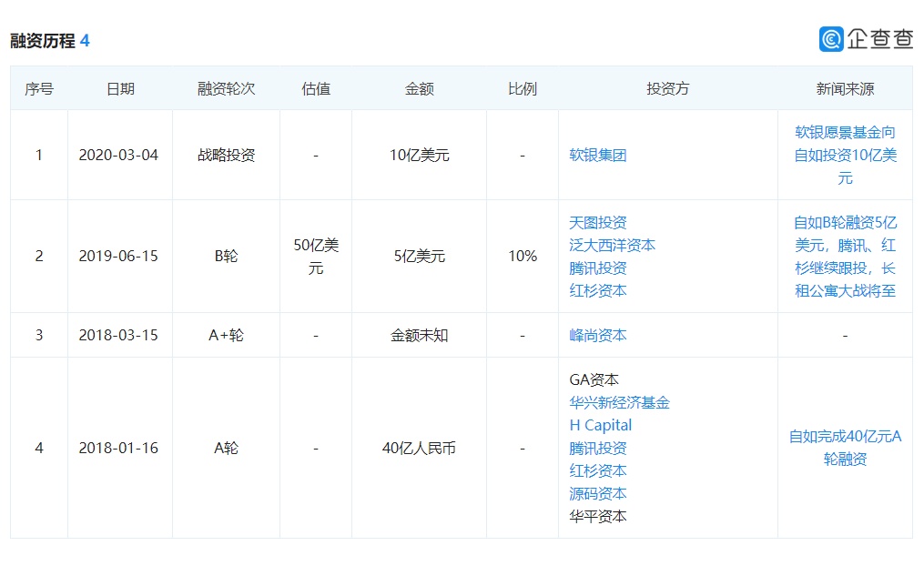Click the 融资轮次 column header

pyautogui.click(x=227, y=89)
